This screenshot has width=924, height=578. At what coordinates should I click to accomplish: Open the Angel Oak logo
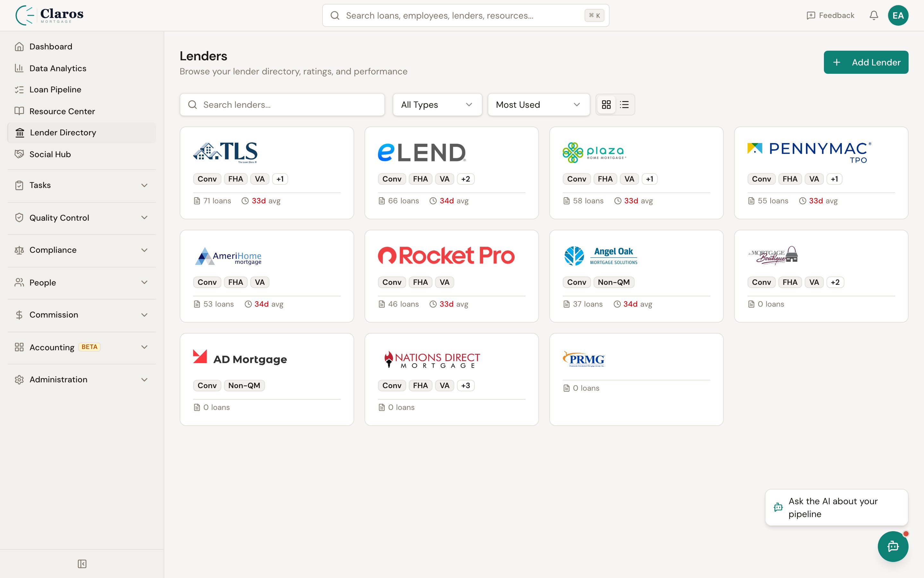click(601, 256)
